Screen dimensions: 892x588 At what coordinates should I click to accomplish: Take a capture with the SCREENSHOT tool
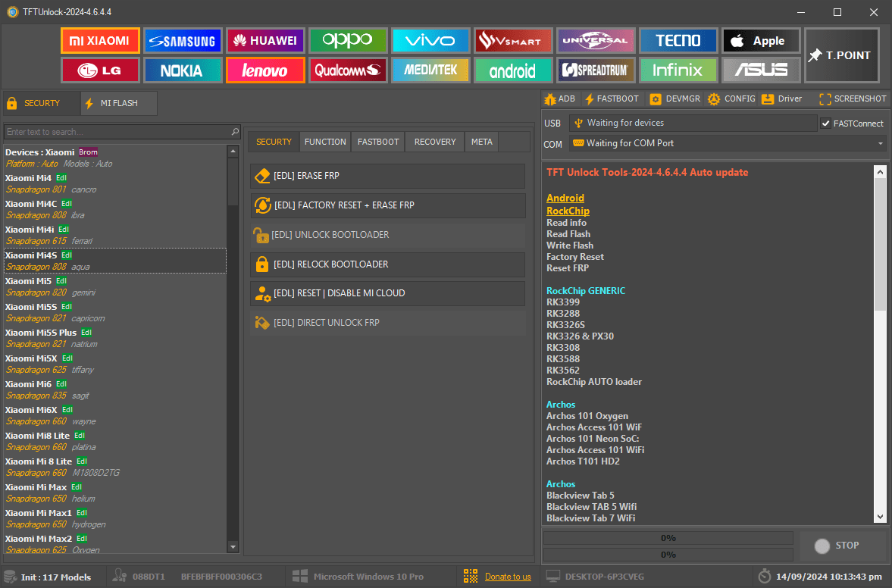tap(853, 99)
